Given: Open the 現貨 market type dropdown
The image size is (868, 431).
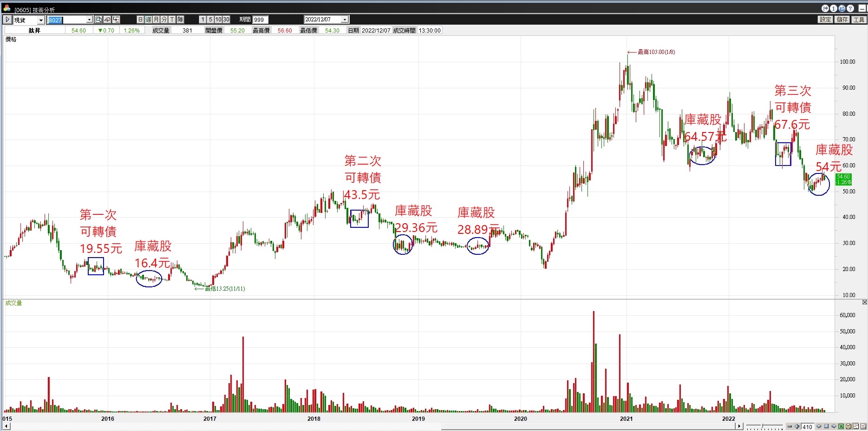Looking at the screenshot, I should (41, 20).
